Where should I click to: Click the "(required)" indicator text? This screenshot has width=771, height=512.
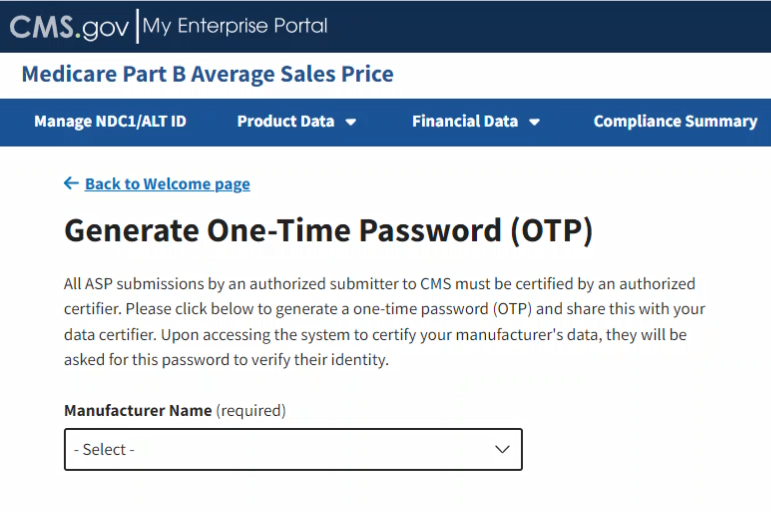(251, 410)
